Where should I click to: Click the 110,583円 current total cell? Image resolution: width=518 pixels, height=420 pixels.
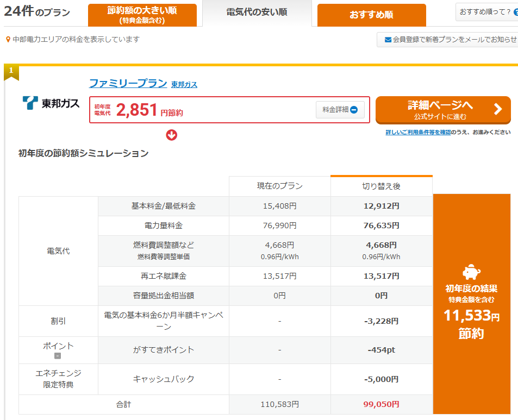pos(280,404)
